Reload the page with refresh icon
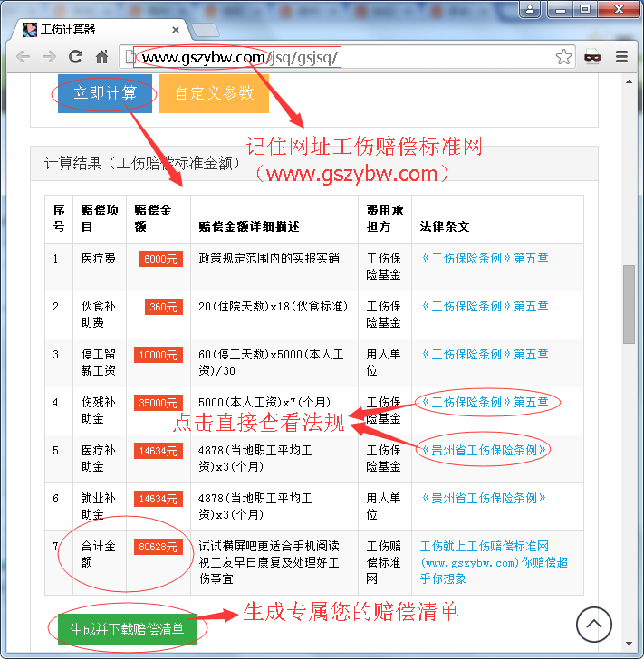The width and height of the screenshot is (644, 659). 75,56
